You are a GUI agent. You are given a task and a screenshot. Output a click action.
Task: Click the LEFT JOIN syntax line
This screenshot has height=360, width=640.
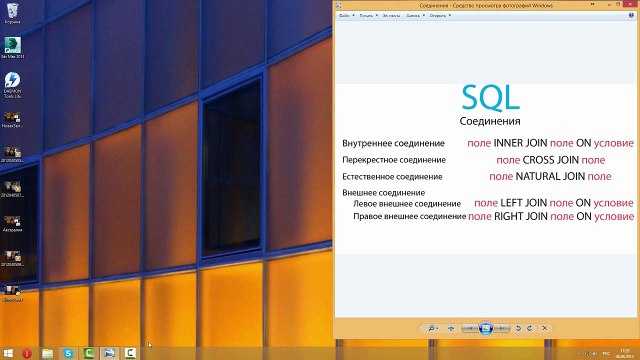pyautogui.click(x=554, y=203)
